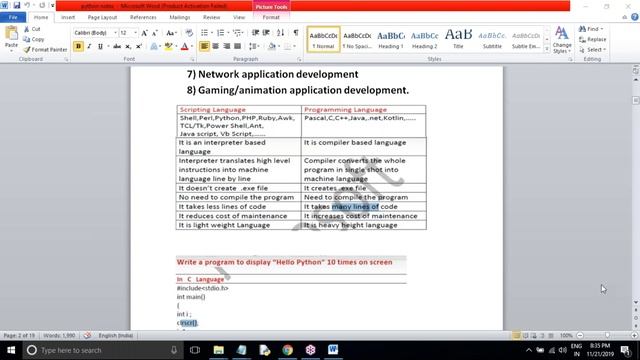Center the text

click(216, 46)
